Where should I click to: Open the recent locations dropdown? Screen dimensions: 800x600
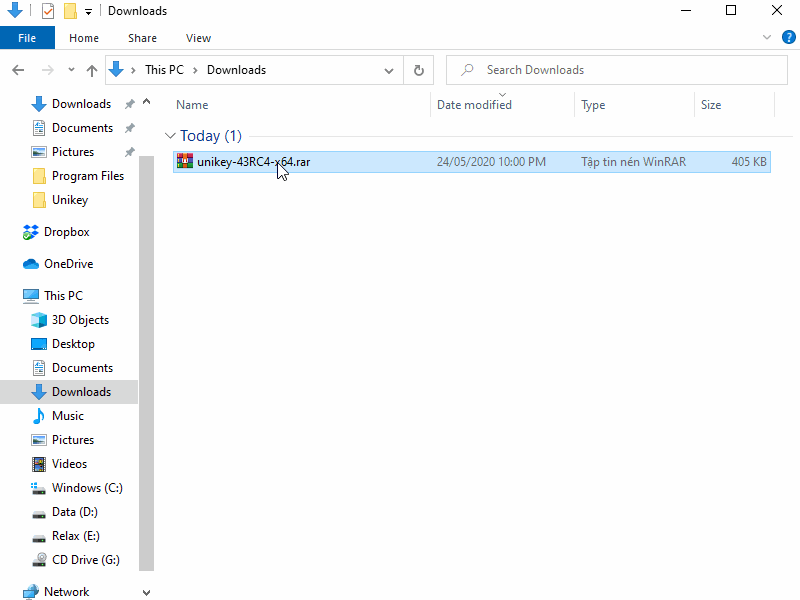[x=71, y=70]
